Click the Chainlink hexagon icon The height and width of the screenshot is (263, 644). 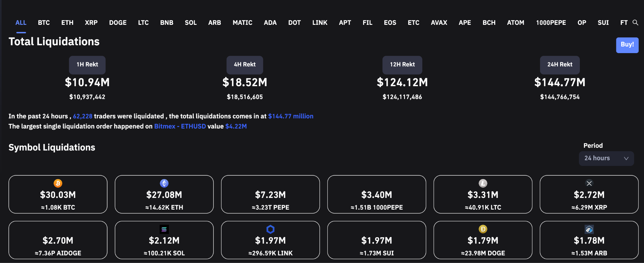270,229
